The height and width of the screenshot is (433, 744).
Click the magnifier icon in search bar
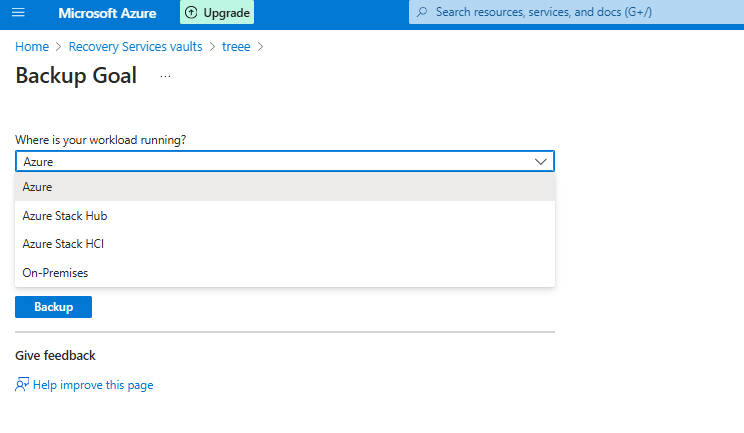(x=422, y=13)
